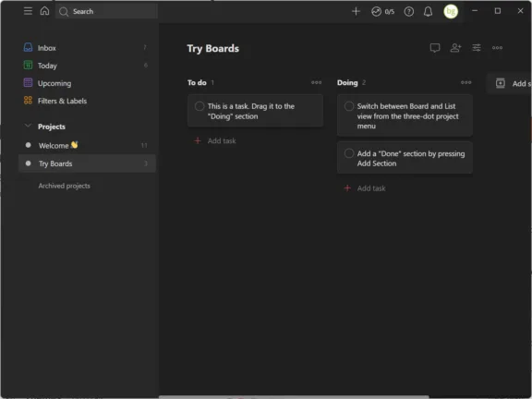Open the hamburger menu to toggle sidebar
This screenshot has width=532, height=399.
(x=28, y=11)
